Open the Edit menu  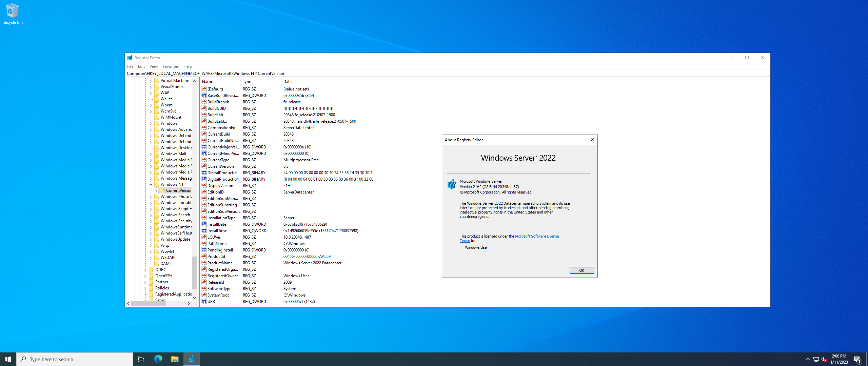[x=141, y=66]
